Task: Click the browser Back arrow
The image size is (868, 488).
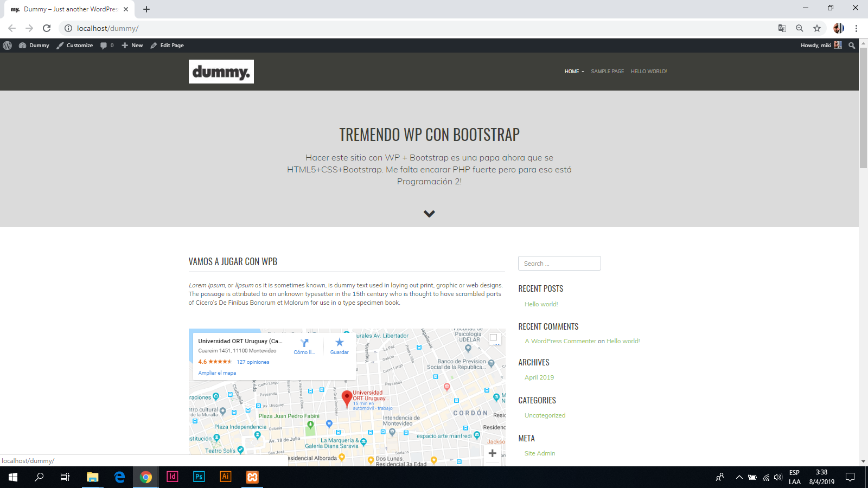Action: click(12, 28)
